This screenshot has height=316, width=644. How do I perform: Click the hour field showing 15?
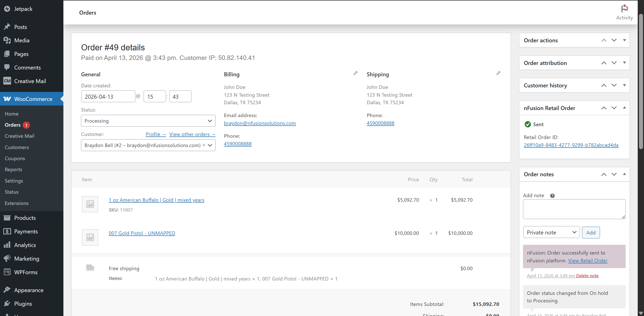155,96
